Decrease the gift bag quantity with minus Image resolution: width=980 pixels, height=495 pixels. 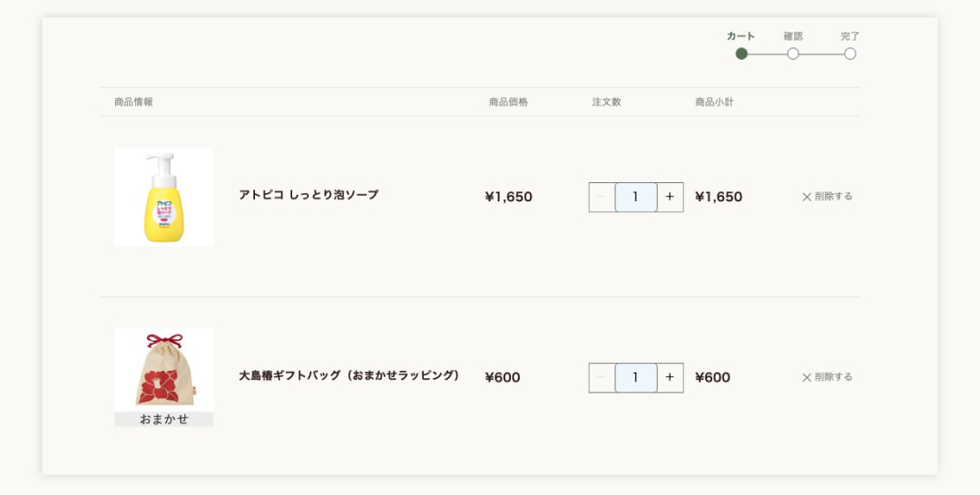click(602, 377)
